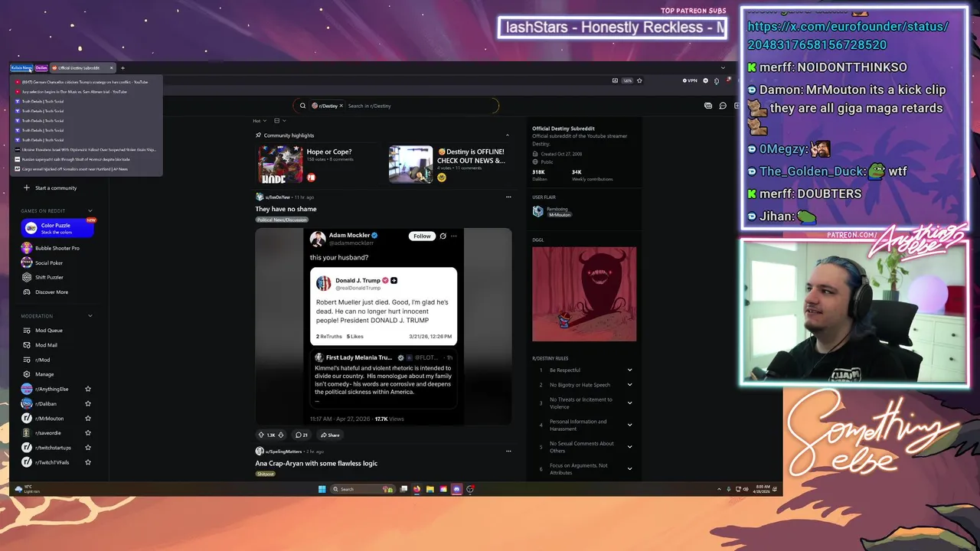980x551 pixels.
Task: Favorite r/AnythingElse with its star
Action: pos(88,389)
